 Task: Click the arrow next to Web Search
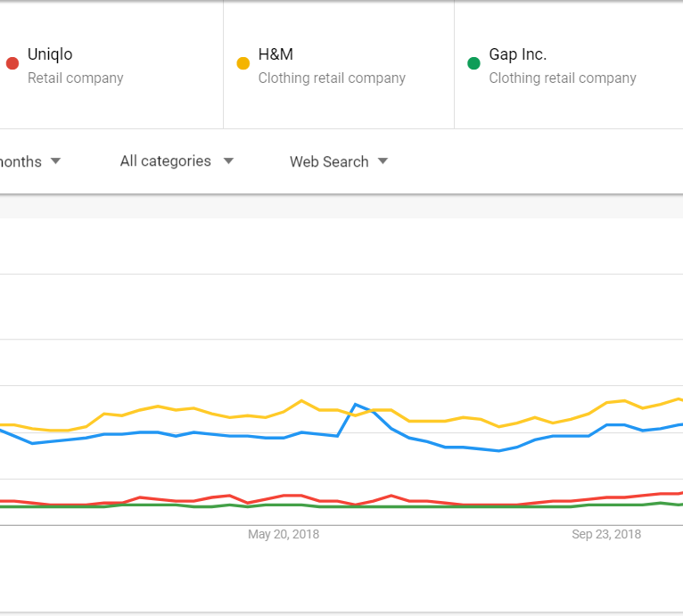pos(383,161)
